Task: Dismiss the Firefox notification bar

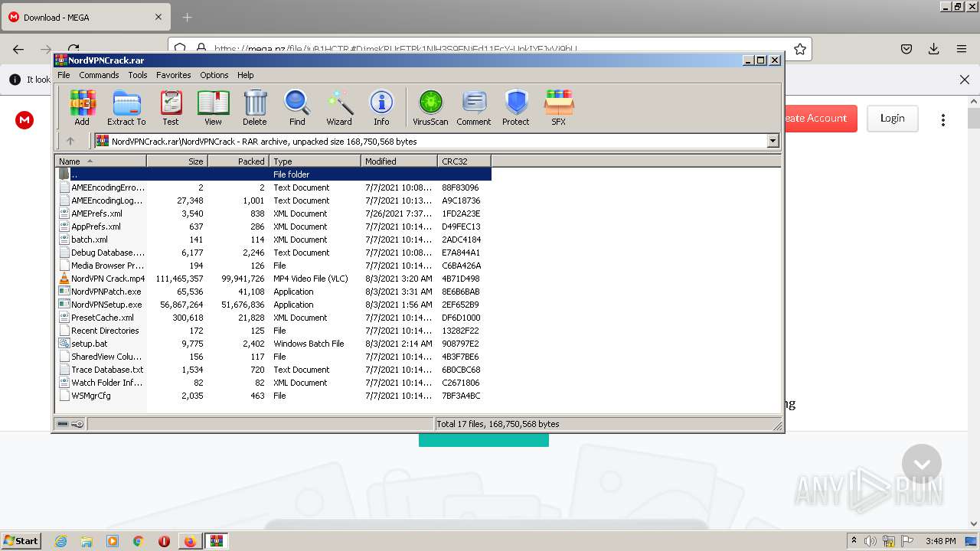Action: coord(964,80)
